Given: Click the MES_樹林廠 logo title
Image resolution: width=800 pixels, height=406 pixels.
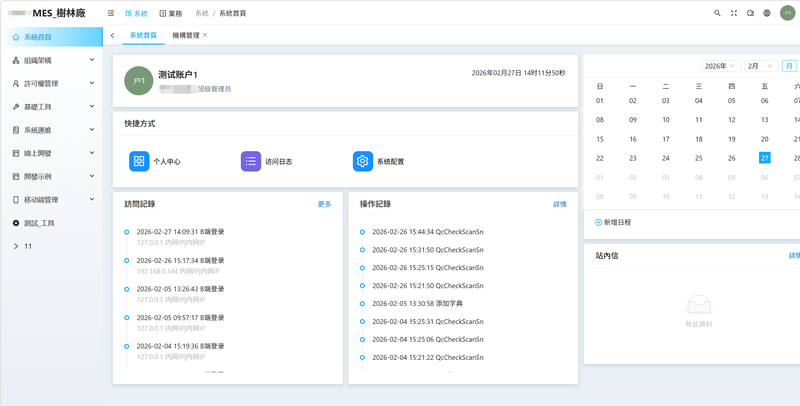Looking at the screenshot, I should pyautogui.click(x=59, y=13).
